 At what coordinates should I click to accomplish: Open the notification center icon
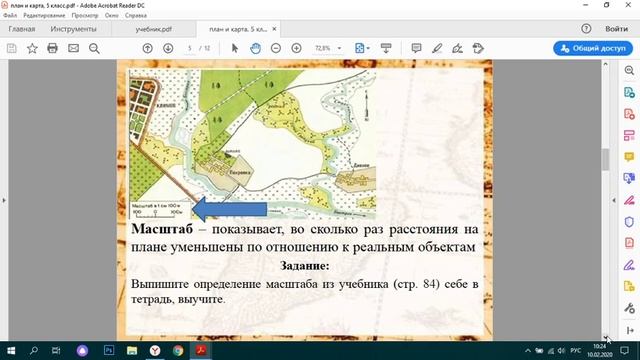tap(624, 351)
